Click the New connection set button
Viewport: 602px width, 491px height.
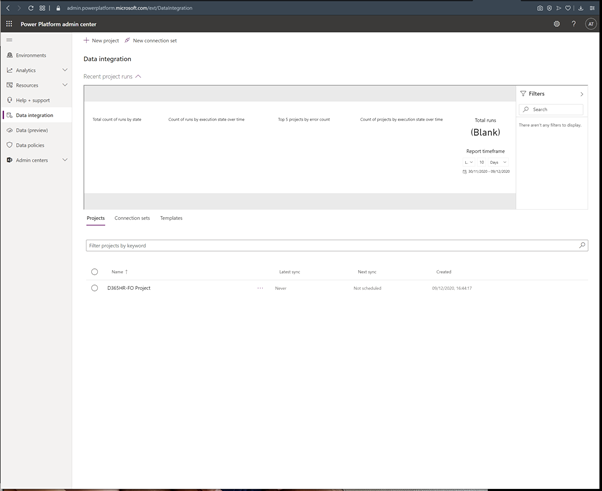click(x=150, y=40)
